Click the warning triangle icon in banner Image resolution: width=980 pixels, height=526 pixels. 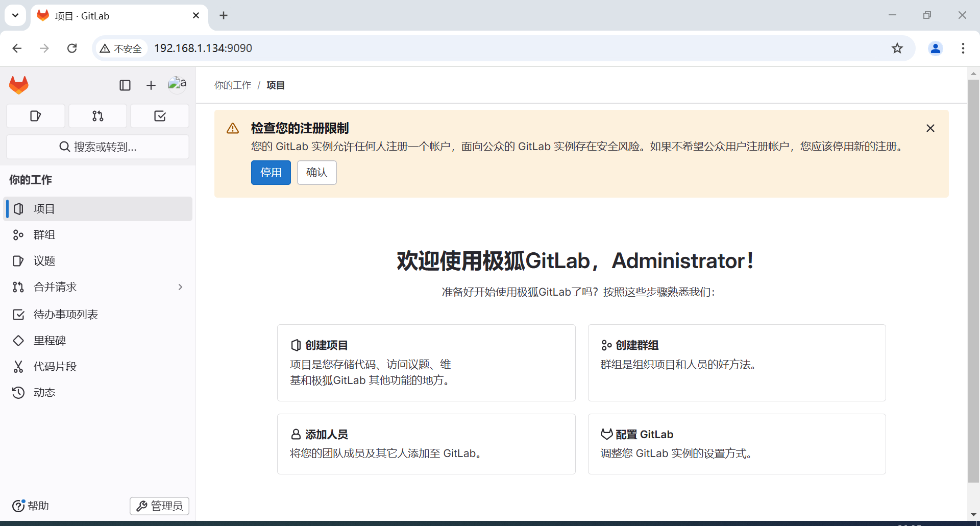[x=233, y=128]
